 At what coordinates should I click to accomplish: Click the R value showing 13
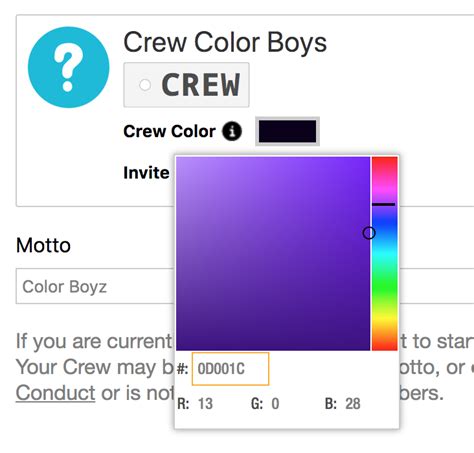[x=205, y=404]
